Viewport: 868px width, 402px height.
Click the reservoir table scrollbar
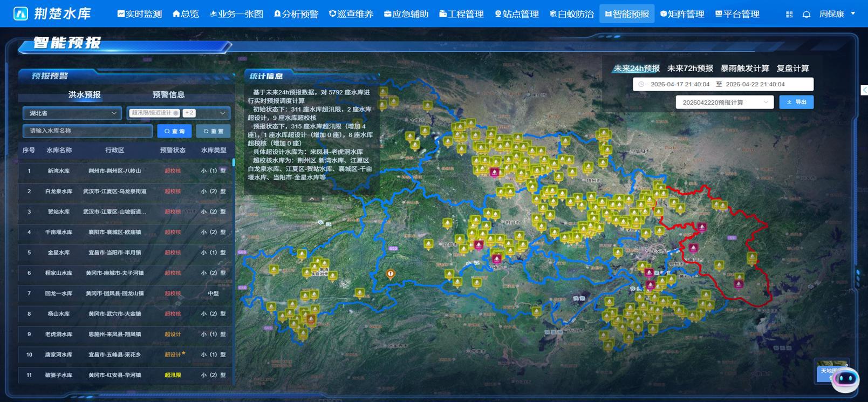click(234, 162)
